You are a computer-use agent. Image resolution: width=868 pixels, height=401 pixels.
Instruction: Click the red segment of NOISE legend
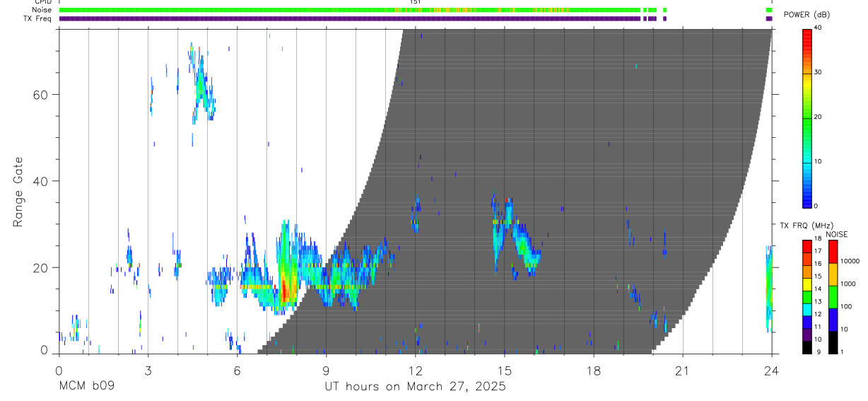pyautogui.click(x=833, y=252)
